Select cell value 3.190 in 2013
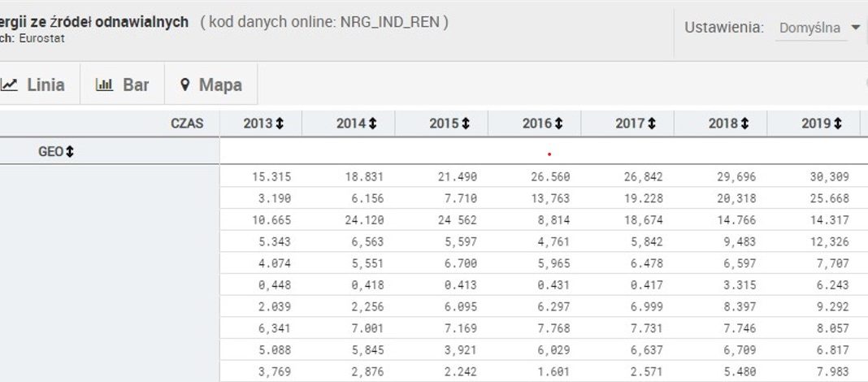The image size is (868, 382). [x=275, y=198]
